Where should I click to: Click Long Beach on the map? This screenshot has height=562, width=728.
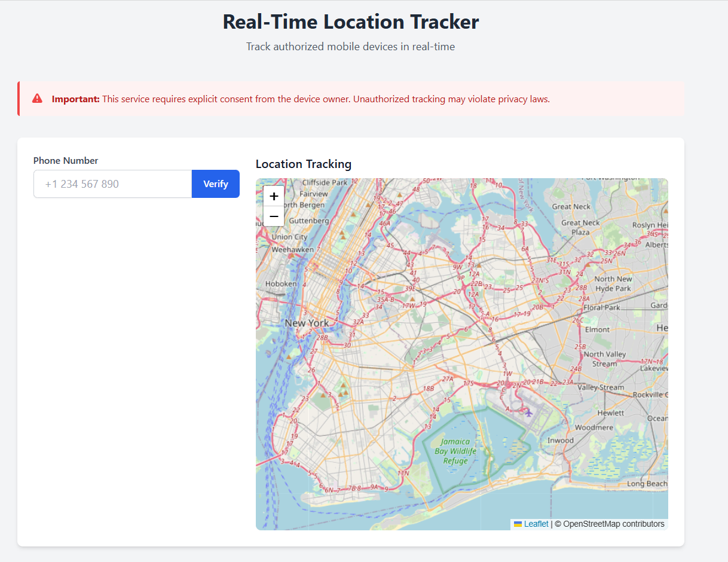[x=647, y=484]
